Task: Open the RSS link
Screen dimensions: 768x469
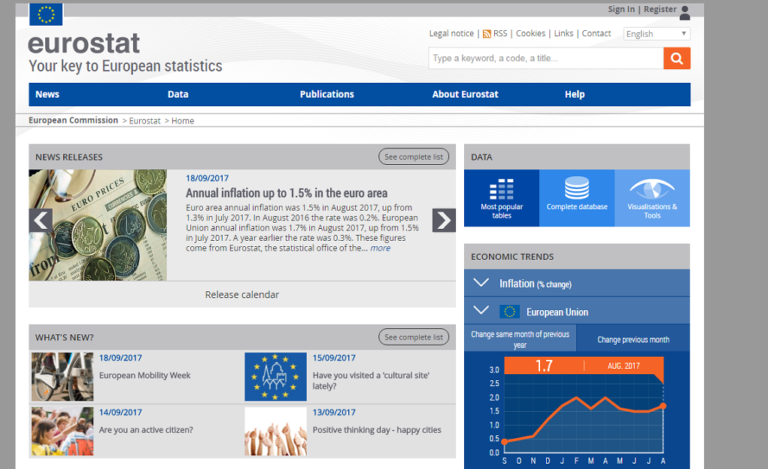Action: 500,33
